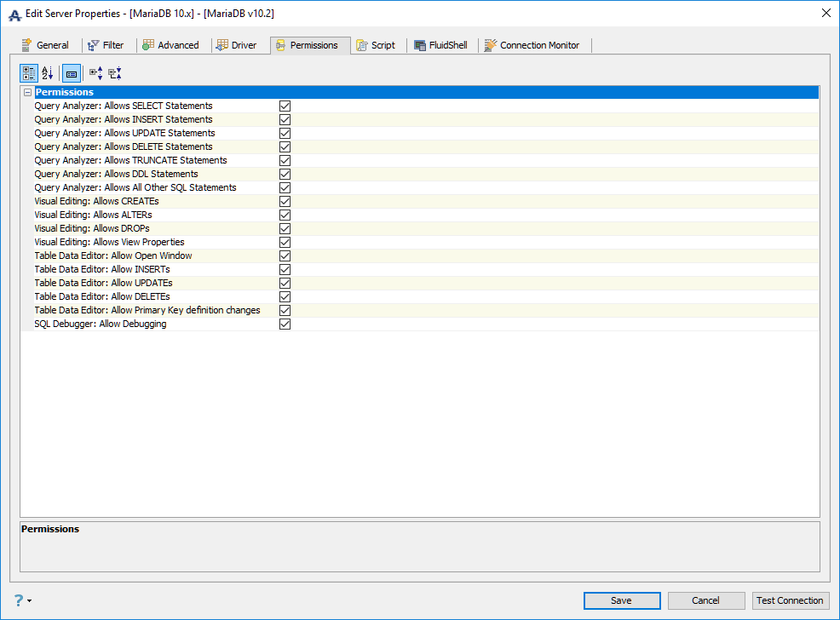The image size is (840, 620).
Task: Go to the Advanced tab
Action: pyautogui.click(x=171, y=45)
